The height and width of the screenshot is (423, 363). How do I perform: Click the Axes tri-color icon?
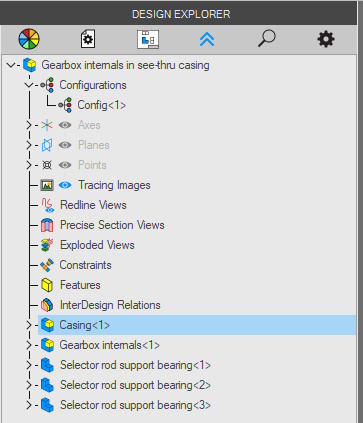[x=47, y=125]
